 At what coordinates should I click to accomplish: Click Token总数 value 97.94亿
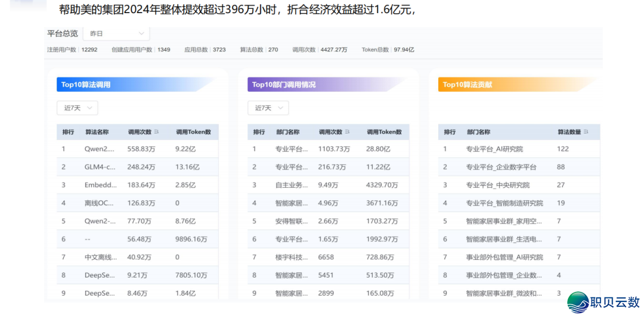404,49
